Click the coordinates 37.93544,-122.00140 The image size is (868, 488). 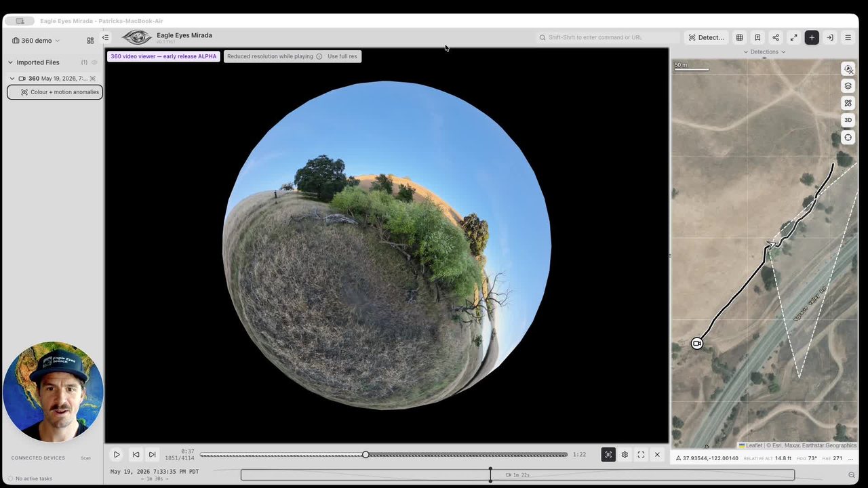711,458
